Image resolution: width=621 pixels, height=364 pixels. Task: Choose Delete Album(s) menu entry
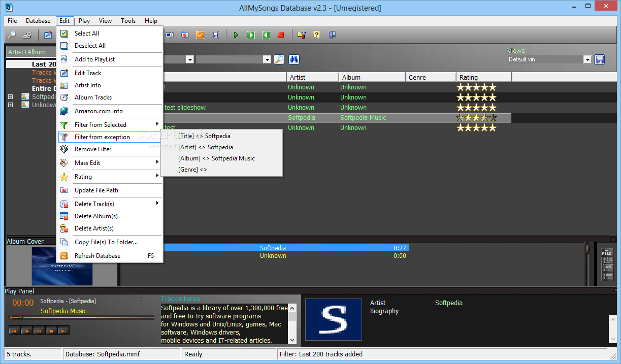pyautogui.click(x=110, y=216)
